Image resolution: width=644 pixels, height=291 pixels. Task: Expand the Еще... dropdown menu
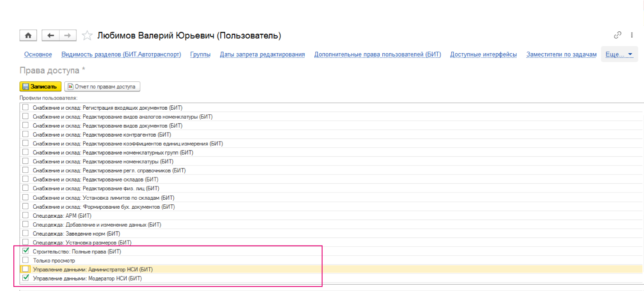point(619,54)
